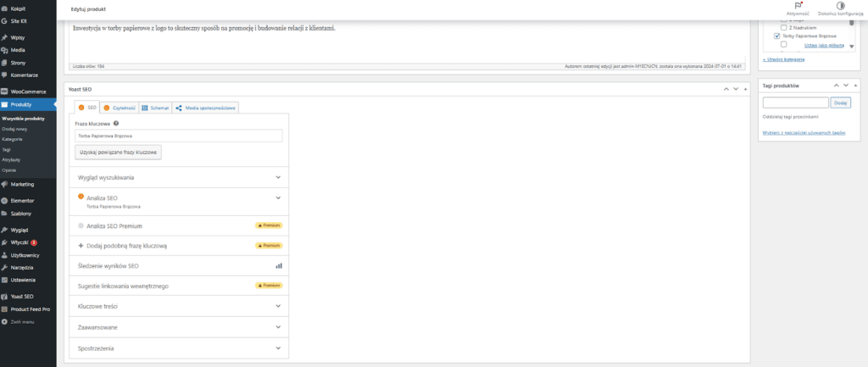868x367 pixels.
Task: Click the WooCommerce sidebar icon
Action: point(5,90)
